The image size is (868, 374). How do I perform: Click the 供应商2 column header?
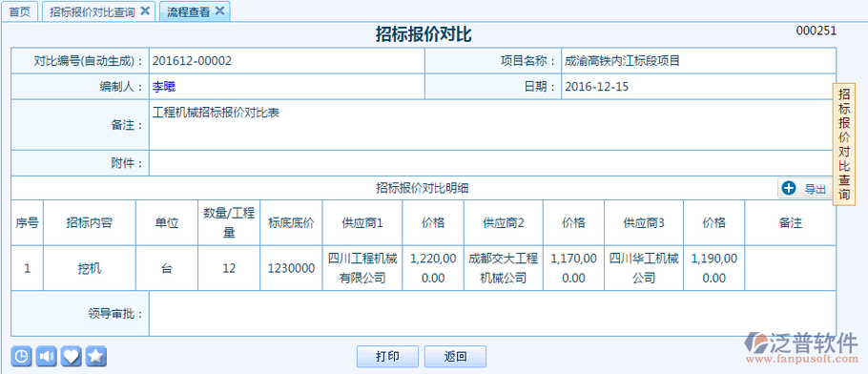coord(504,222)
